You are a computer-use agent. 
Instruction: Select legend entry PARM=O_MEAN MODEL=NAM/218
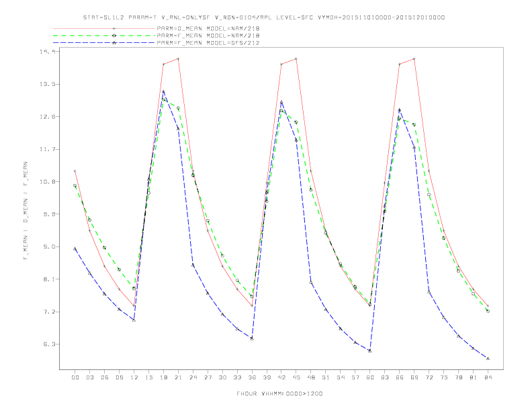pyautogui.click(x=208, y=28)
